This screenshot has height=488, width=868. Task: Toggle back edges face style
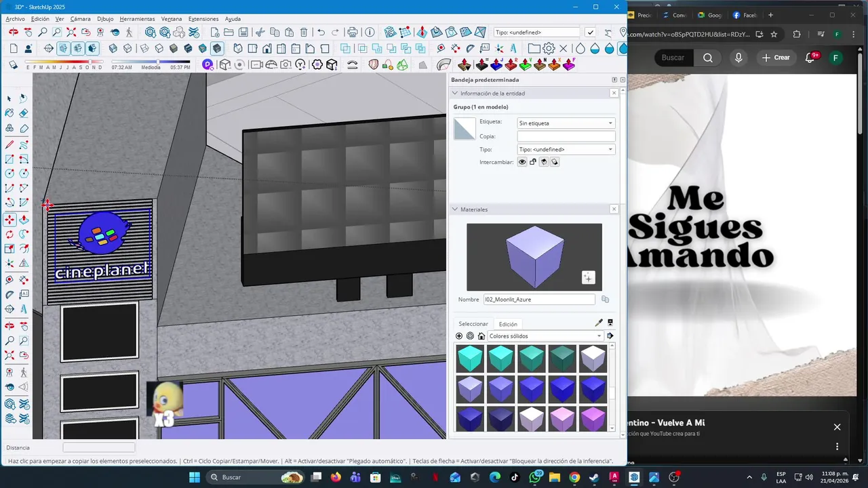[x=129, y=48]
